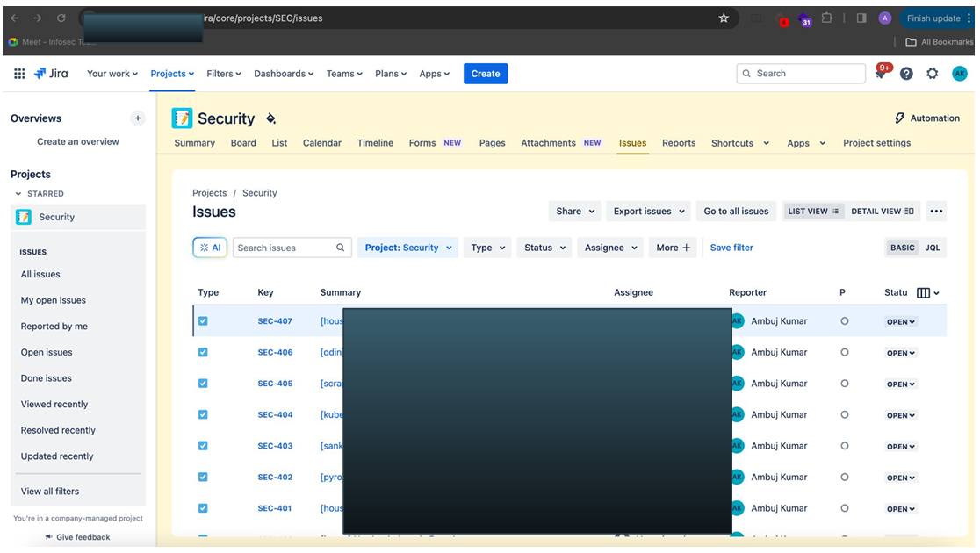The image size is (980, 553).
Task: Click the priority icon for SEC-404
Action: 845,415
